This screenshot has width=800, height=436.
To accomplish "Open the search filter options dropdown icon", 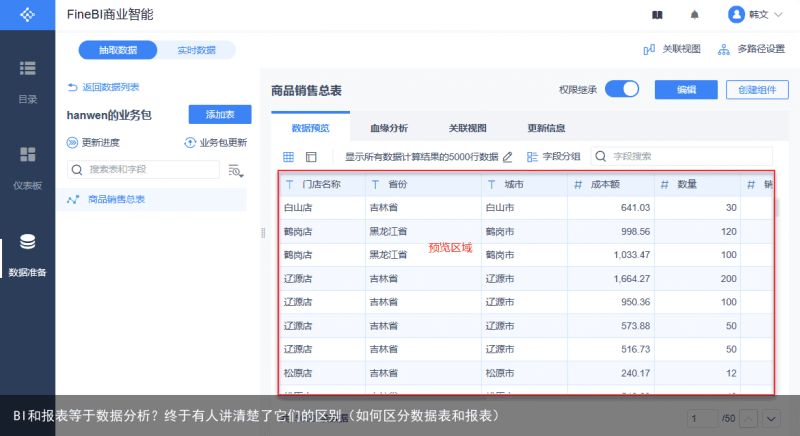I will [235, 170].
